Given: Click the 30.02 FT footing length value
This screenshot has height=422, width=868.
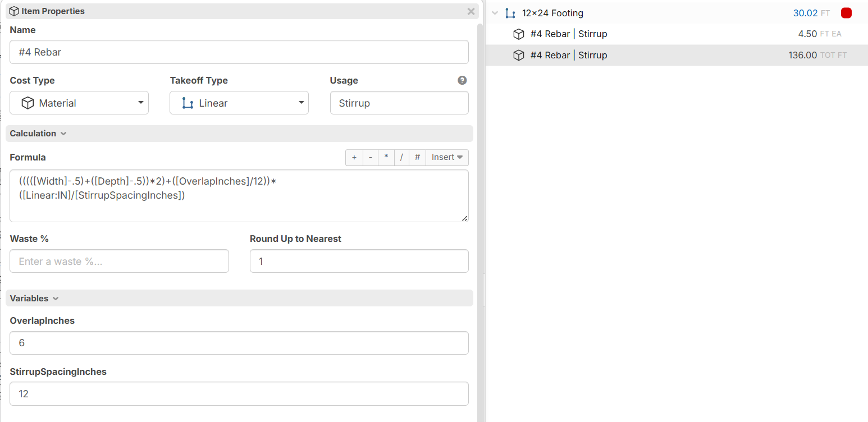Looking at the screenshot, I should 805,13.
